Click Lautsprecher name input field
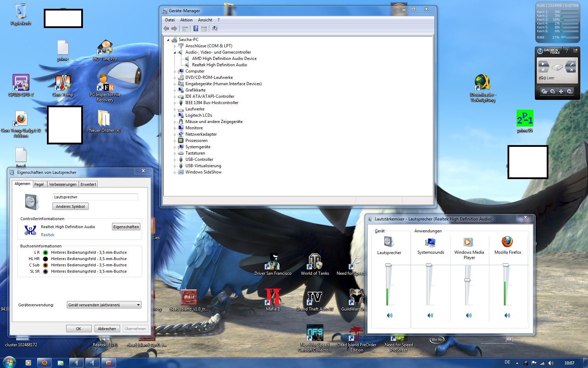Screen dimensions: 588x368 (95, 197)
